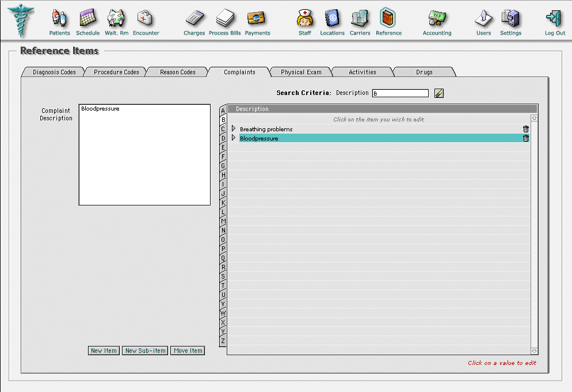Filter list by letter D tab
The width and height of the screenshot is (572, 392).
(223, 138)
